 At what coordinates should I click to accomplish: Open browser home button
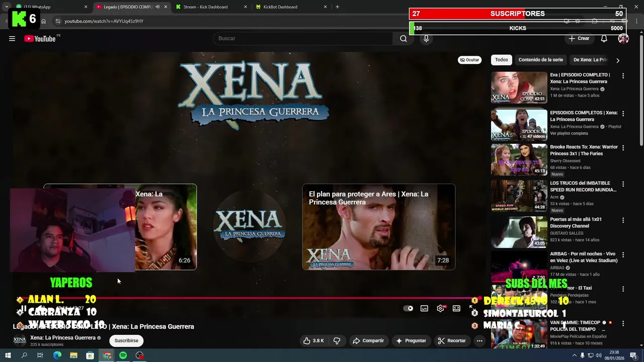click(44, 21)
